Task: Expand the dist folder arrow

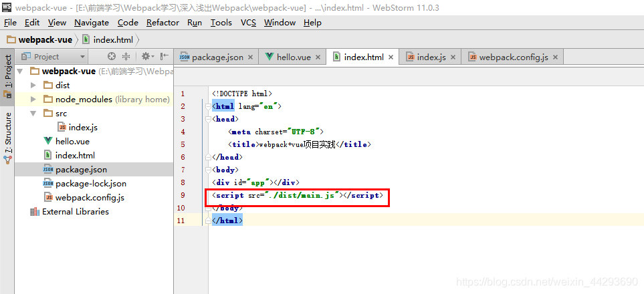Action: [x=33, y=86]
